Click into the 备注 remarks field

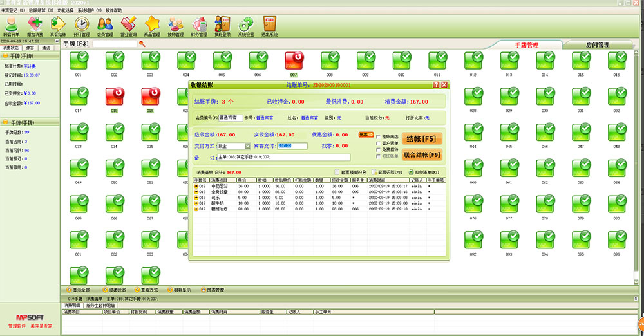tap(283, 157)
